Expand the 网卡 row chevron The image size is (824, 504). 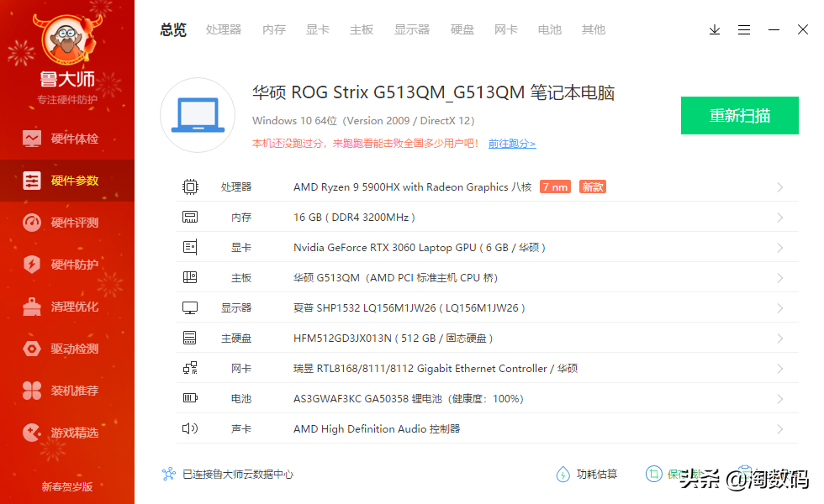[780, 369]
